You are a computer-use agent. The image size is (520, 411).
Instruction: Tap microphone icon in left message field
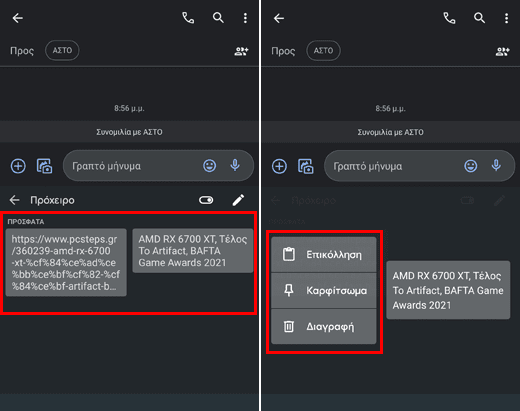(x=235, y=165)
